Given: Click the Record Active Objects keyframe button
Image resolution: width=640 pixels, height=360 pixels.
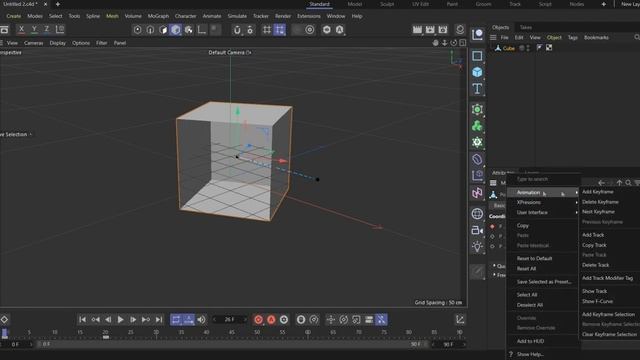Looking at the screenshot, I should pyautogui.click(x=258, y=320).
